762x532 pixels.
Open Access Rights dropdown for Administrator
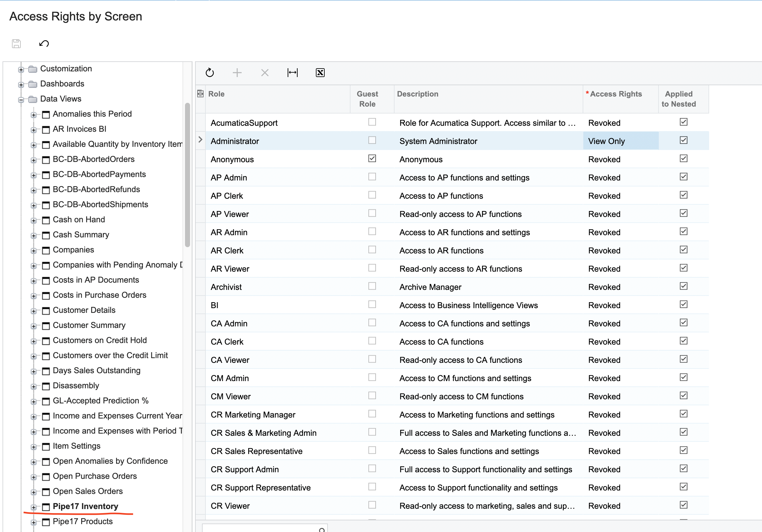coord(621,141)
